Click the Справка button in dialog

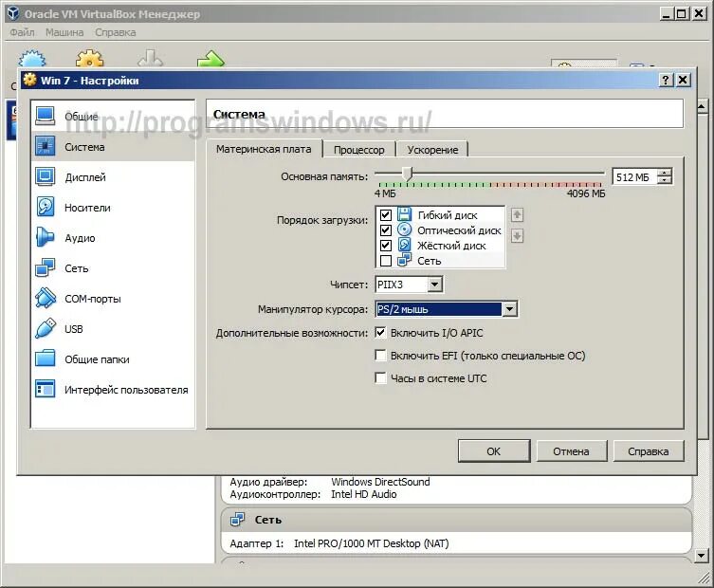click(649, 450)
